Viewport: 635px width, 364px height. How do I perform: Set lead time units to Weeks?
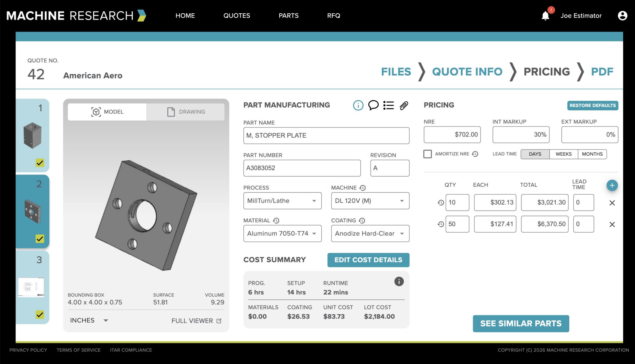click(x=563, y=154)
